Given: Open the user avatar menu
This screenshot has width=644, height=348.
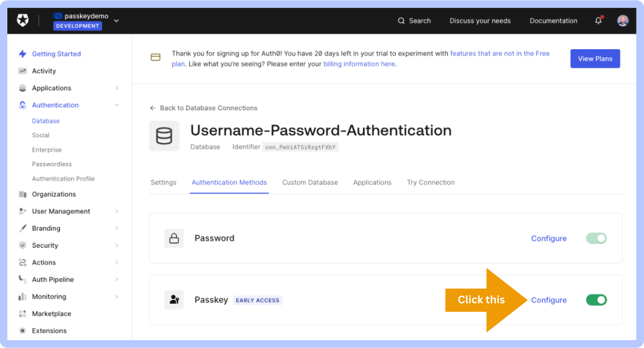Looking at the screenshot, I should (623, 20).
